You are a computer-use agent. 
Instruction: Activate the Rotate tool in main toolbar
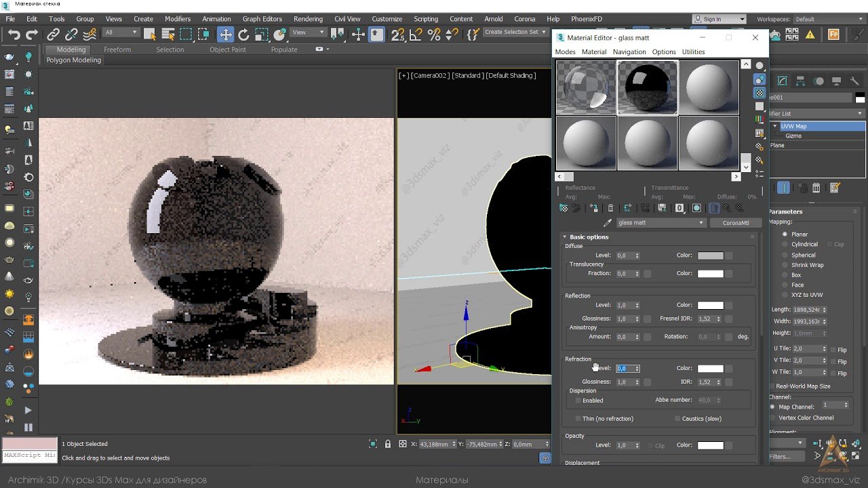click(x=243, y=35)
